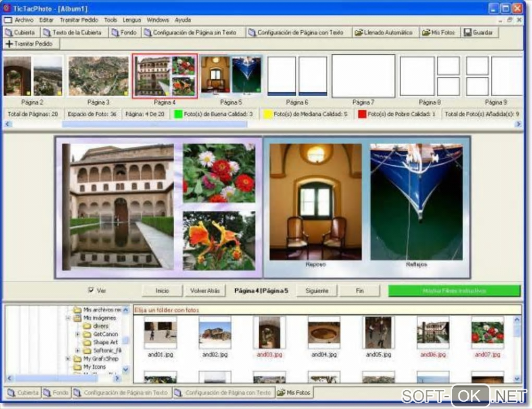Screen dimensions: 532x409
Task: Click the Fin button
Action: coord(360,291)
